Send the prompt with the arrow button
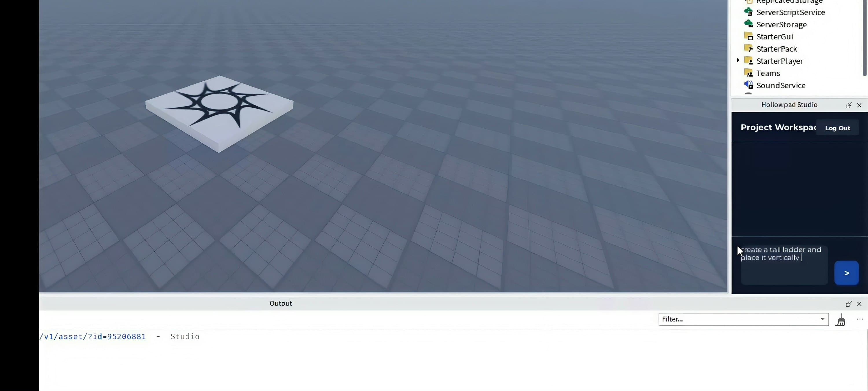Screen dimensions: 868x391 pyautogui.click(x=847, y=273)
